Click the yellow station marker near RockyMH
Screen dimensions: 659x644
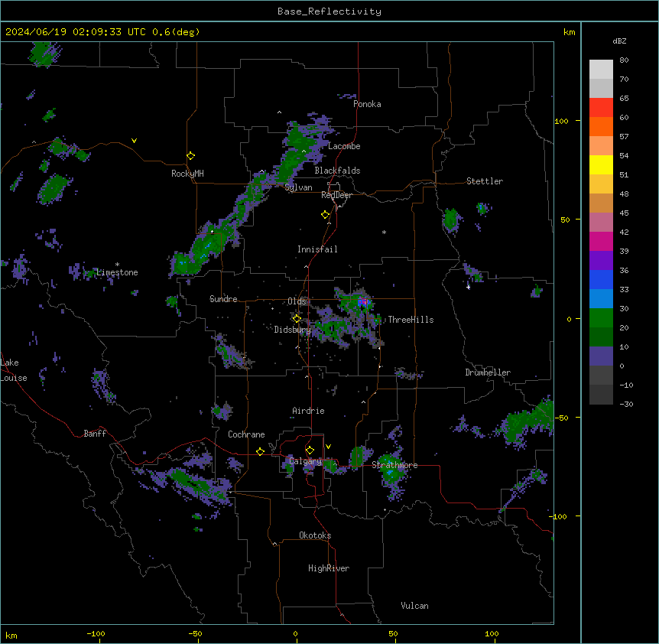190,155
